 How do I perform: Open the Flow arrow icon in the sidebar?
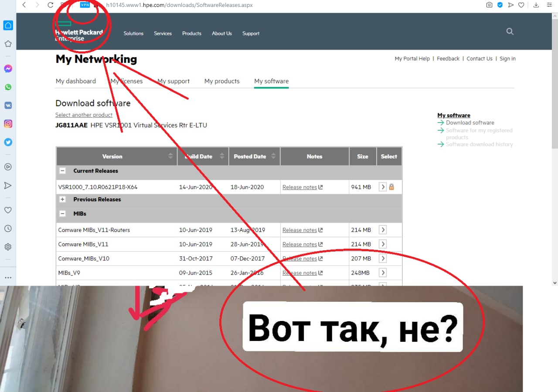click(x=8, y=185)
